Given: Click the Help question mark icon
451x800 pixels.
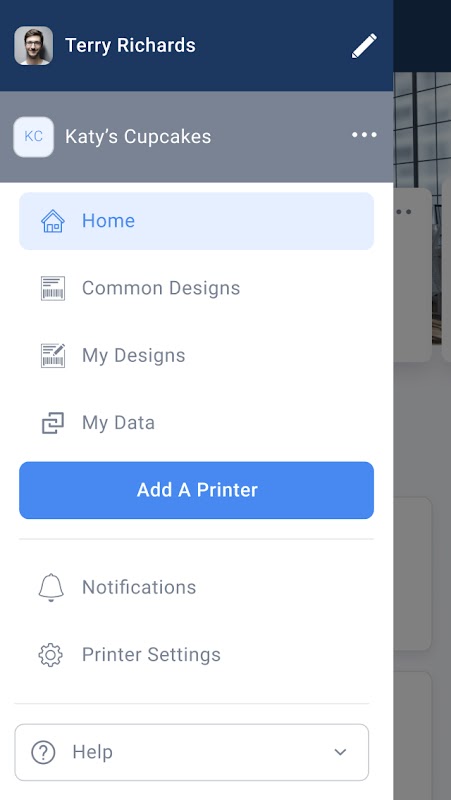Looking at the screenshot, I should (x=43, y=752).
